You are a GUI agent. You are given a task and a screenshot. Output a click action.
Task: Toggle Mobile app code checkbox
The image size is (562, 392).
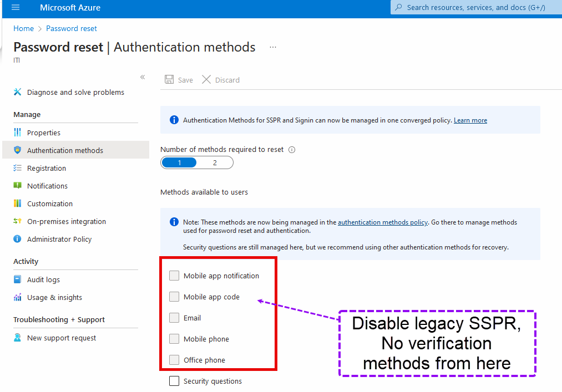[174, 297]
